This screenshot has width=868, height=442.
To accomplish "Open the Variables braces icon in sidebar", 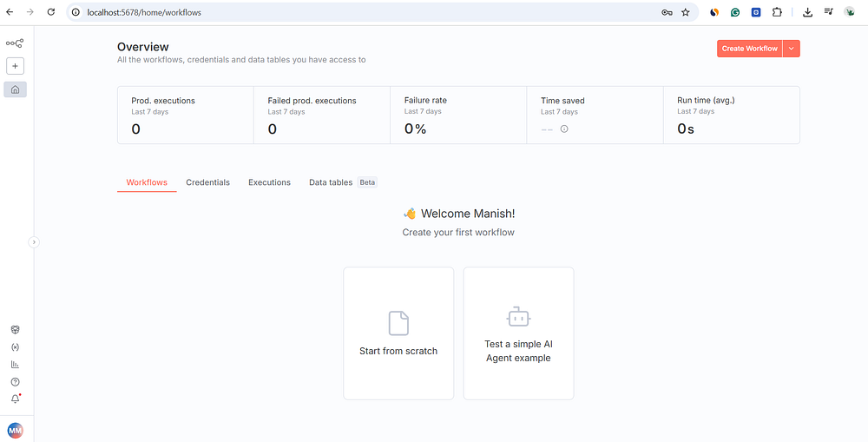I will tap(15, 347).
